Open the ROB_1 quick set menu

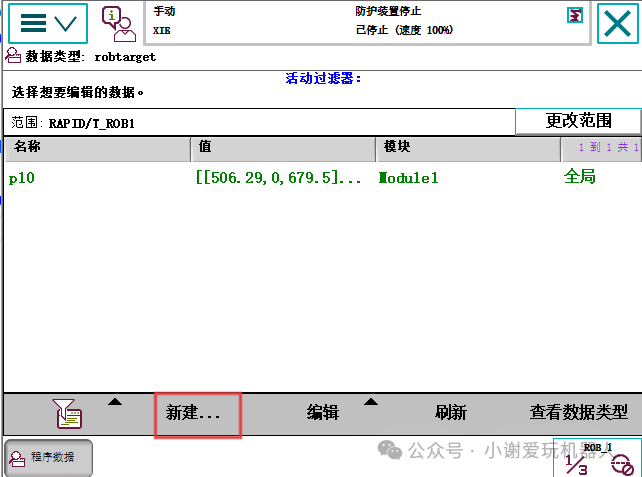click(x=597, y=458)
